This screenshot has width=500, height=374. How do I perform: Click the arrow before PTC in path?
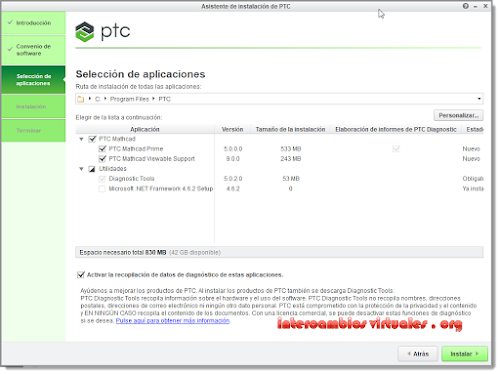click(153, 99)
